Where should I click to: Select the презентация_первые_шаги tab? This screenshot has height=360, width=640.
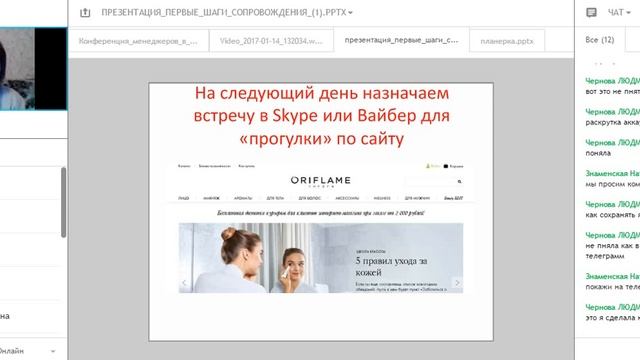(401, 40)
